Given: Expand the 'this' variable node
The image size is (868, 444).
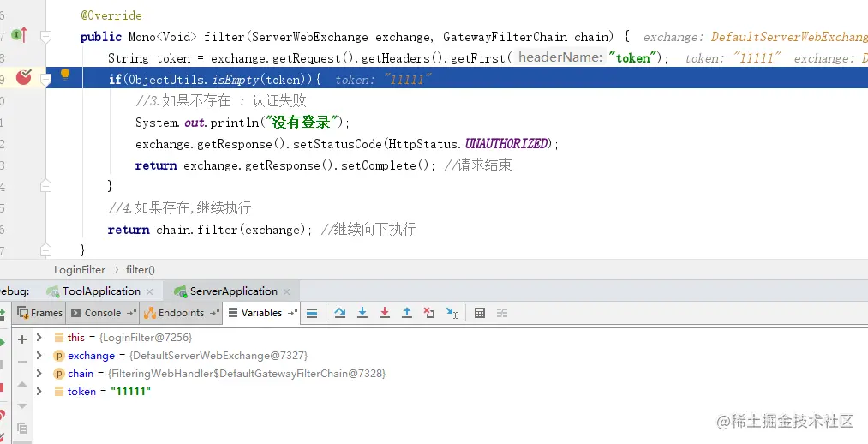Looking at the screenshot, I should [39, 337].
